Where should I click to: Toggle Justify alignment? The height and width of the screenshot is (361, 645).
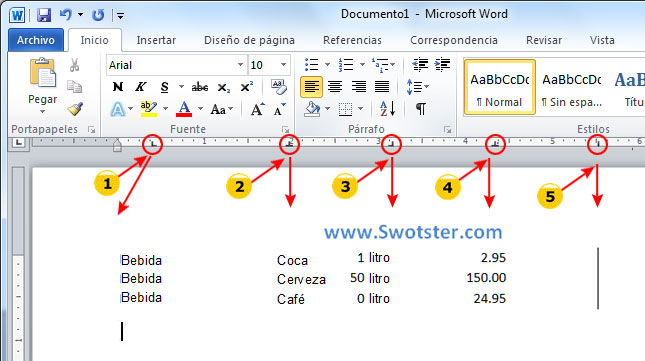(x=382, y=87)
